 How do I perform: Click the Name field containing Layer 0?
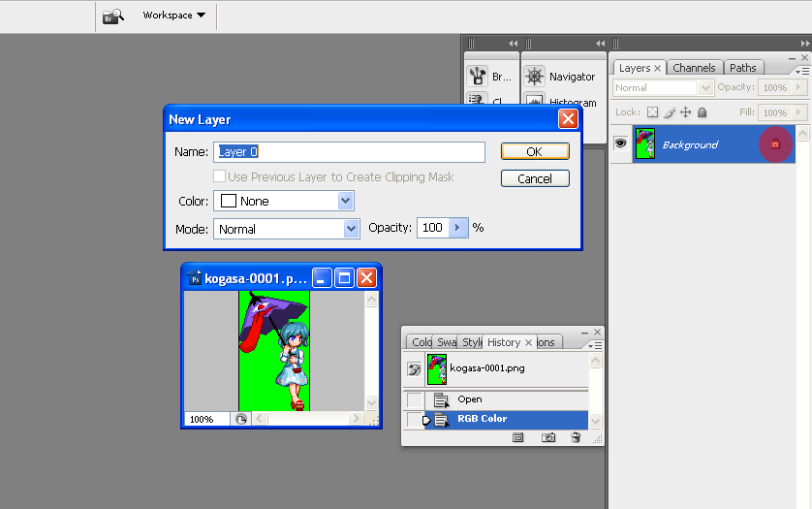(x=349, y=152)
